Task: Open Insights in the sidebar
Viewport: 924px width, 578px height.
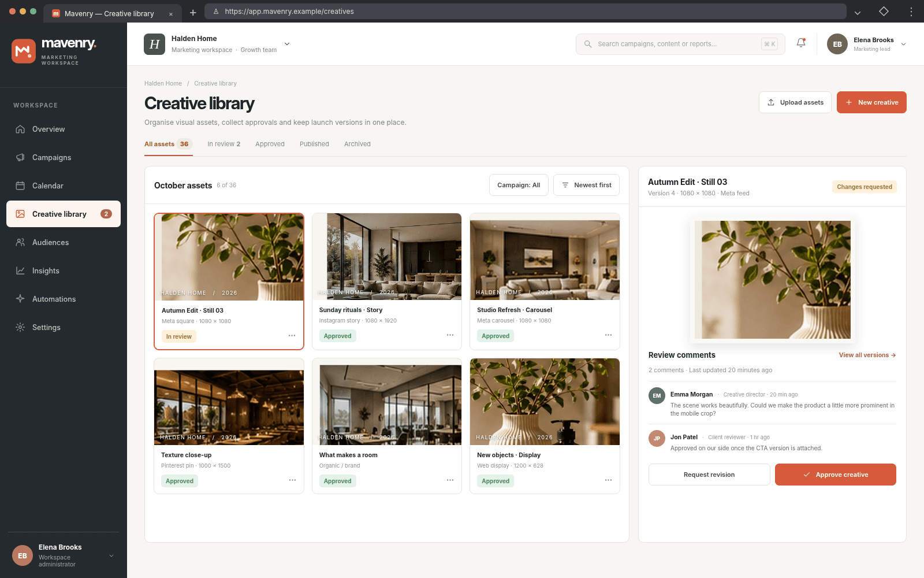Action: pos(64,271)
